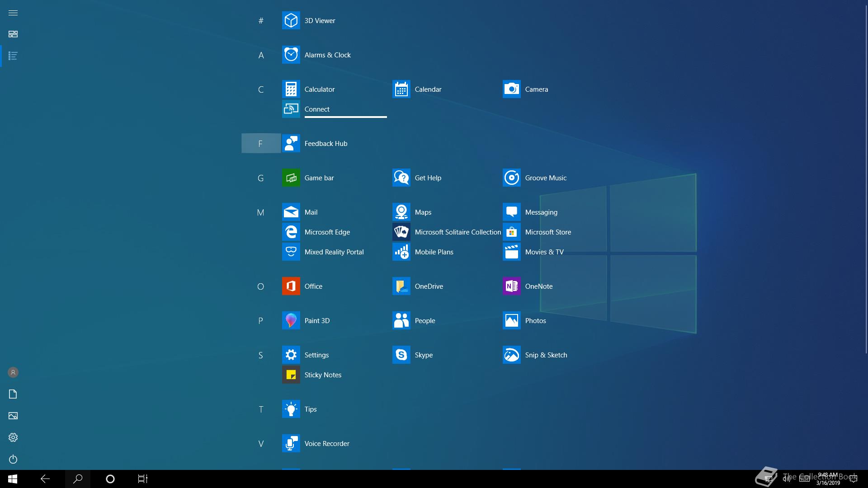This screenshot has height=488, width=868.
Task: Open the People app icon
Action: (x=401, y=320)
